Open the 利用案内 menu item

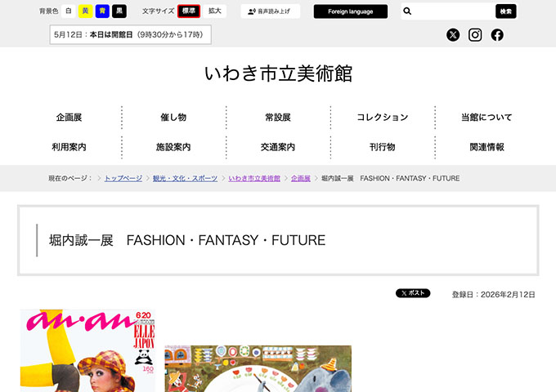pos(69,147)
